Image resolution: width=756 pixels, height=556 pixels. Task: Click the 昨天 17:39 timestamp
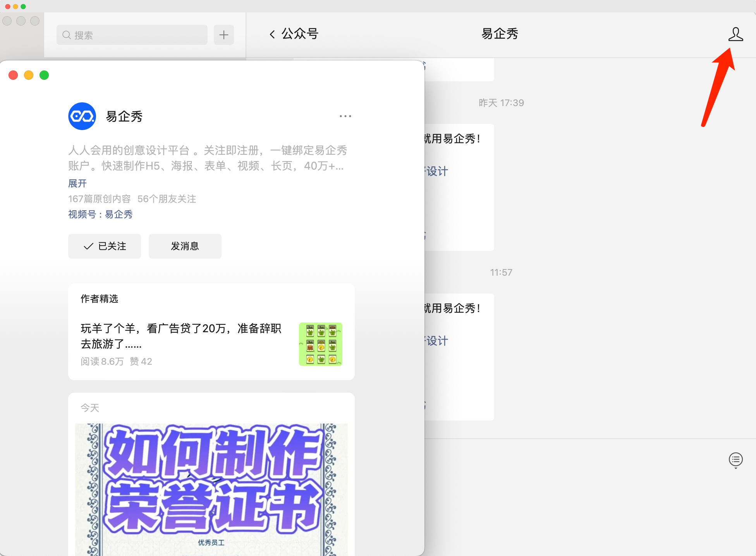click(501, 103)
